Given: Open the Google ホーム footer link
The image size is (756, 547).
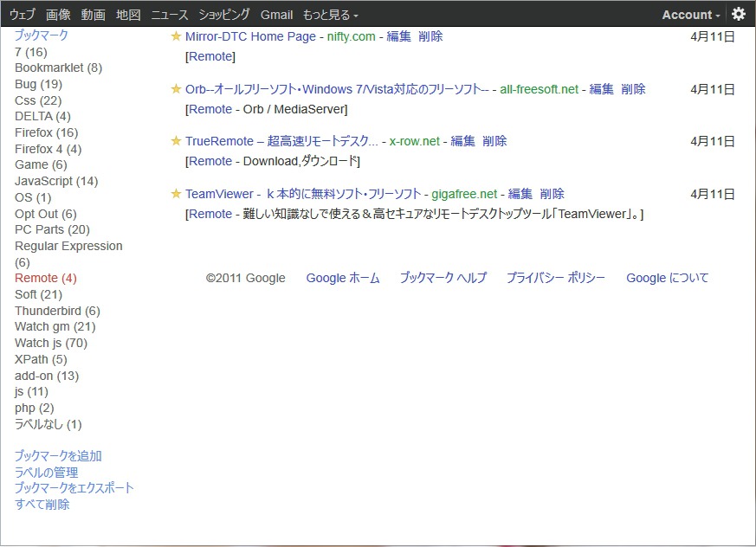Looking at the screenshot, I should [x=342, y=278].
